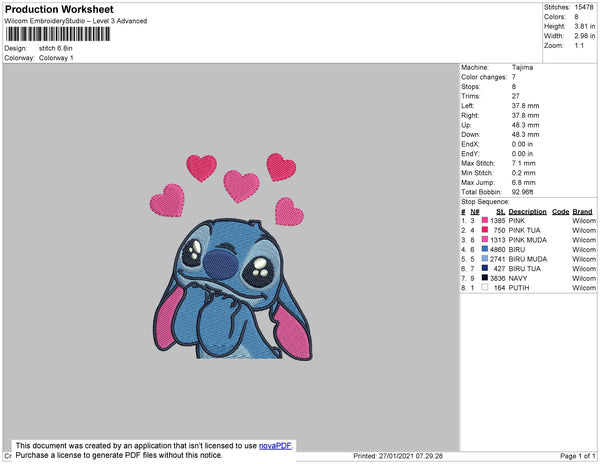
Task: Click the Tajima machine value
Action: click(x=522, y=67)
